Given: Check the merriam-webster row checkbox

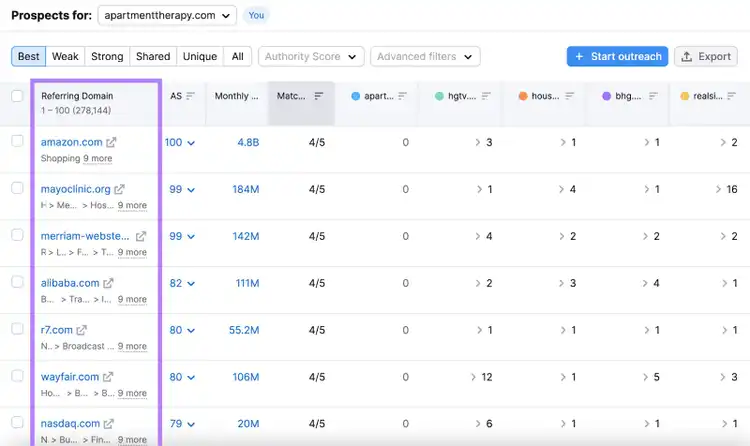Looking at the screenshot, I should point(17,234).
